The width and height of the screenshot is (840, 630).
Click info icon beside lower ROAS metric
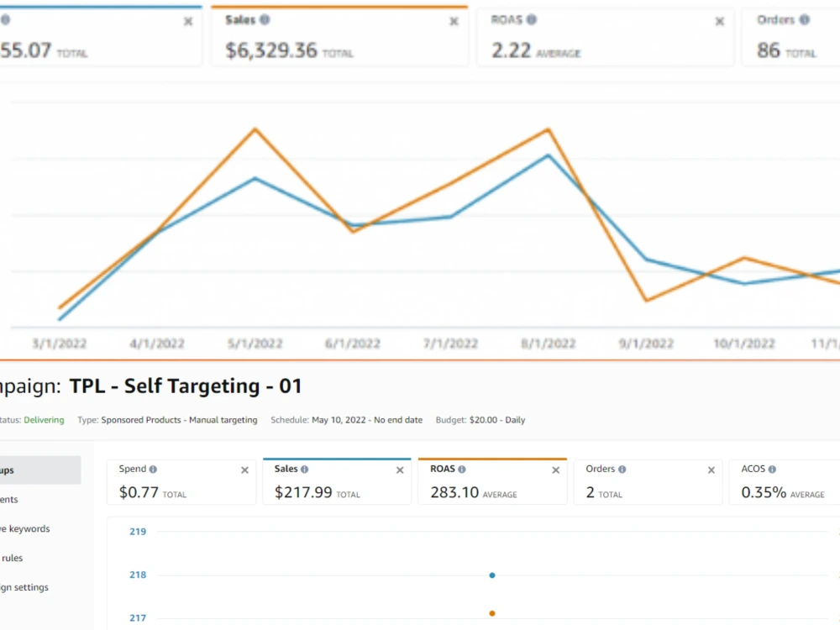tap(462, 470)
